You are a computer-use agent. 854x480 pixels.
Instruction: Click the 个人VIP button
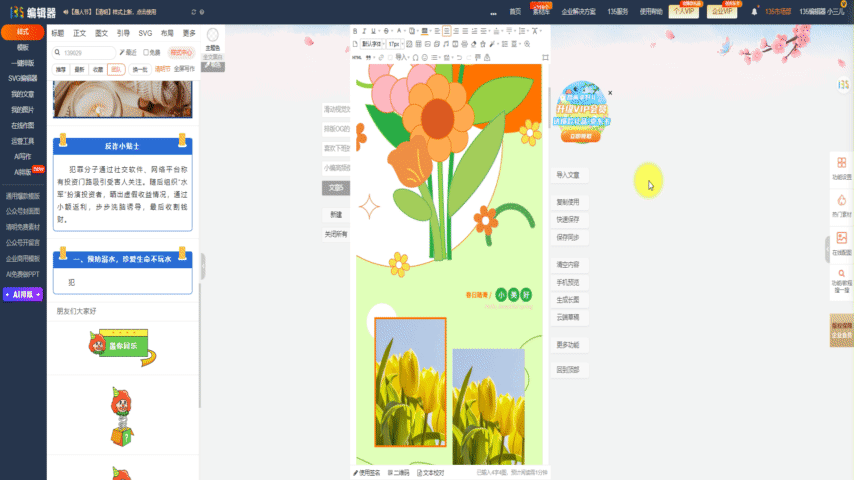[684, 11]
